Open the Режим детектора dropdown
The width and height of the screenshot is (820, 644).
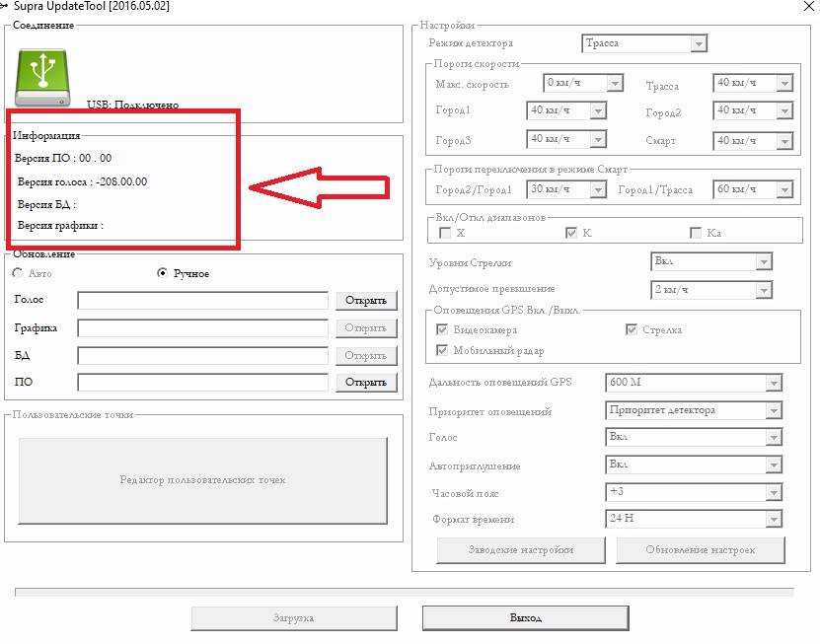pyautogui.click(x=644, y=43)
